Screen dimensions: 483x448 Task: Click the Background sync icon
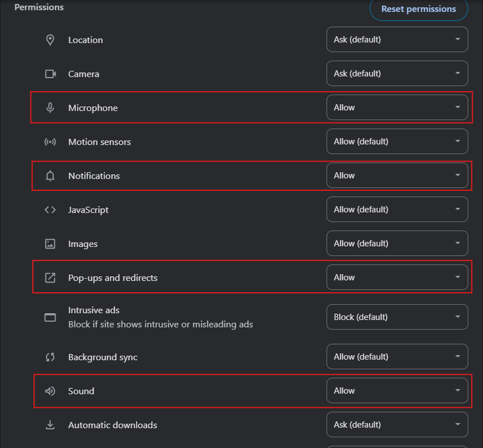pyautogui.click(x=50, y=357)
